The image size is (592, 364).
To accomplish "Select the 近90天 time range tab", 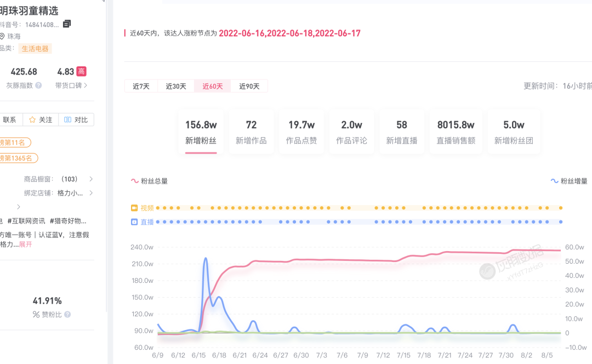I will tap(249, 86).
